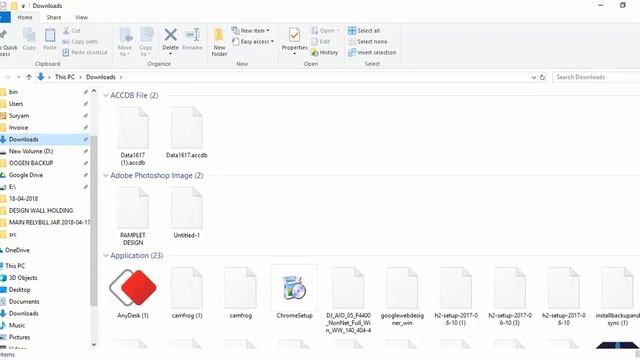Click the navigation pane scrollbar thumb
The width and height of the screenshot is (640, 360).
point(94,221)
